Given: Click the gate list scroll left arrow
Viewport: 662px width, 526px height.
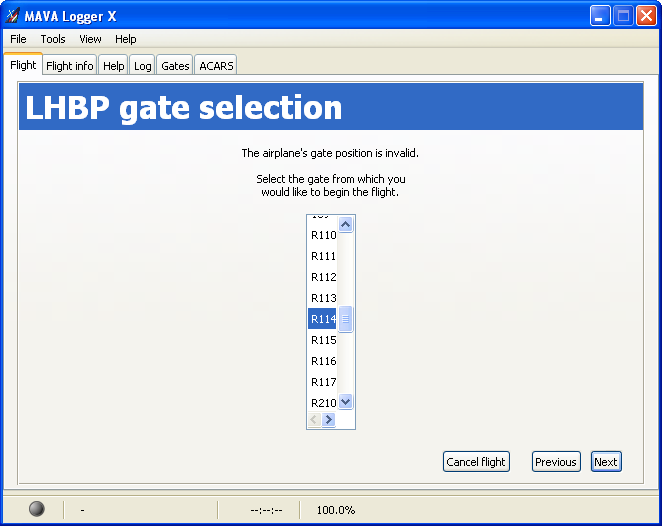Looking at the screenshot, I should pyautogui.click(x=314, y=420).
